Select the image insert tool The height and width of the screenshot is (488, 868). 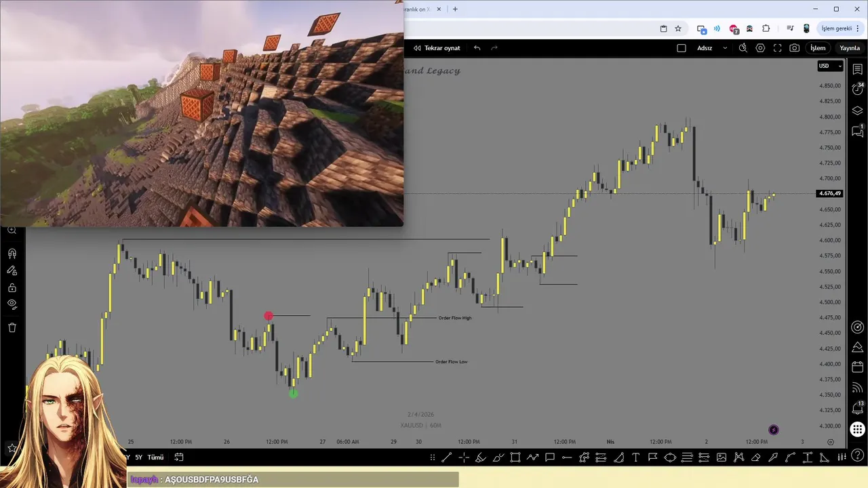click(722, 457)
